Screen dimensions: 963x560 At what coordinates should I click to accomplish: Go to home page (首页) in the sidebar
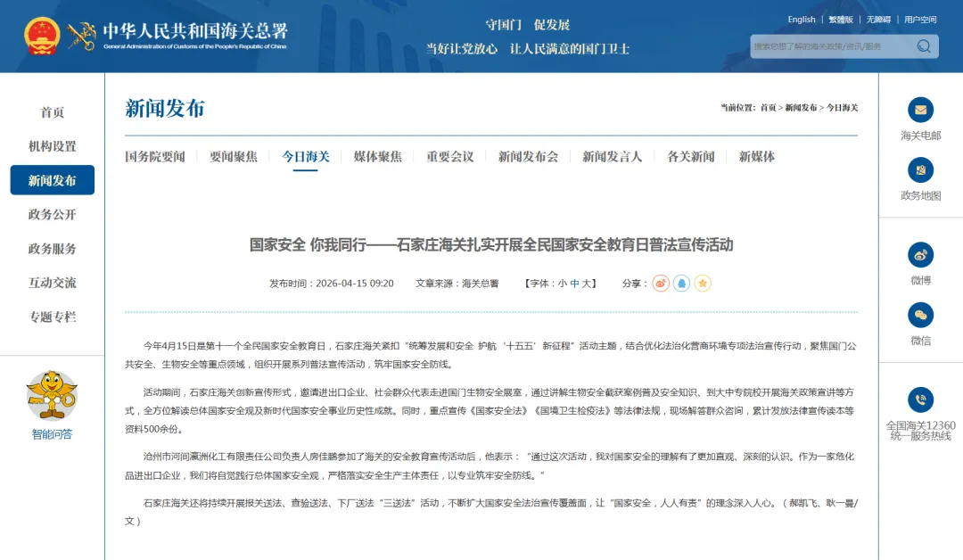pos(53,112)
